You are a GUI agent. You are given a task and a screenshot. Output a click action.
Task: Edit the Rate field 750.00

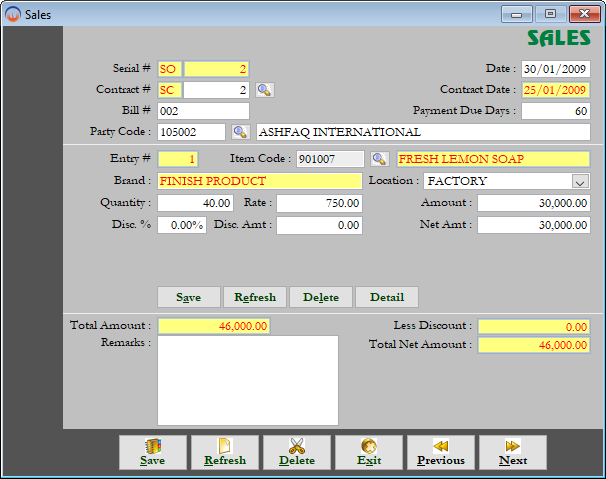[320, 203]
